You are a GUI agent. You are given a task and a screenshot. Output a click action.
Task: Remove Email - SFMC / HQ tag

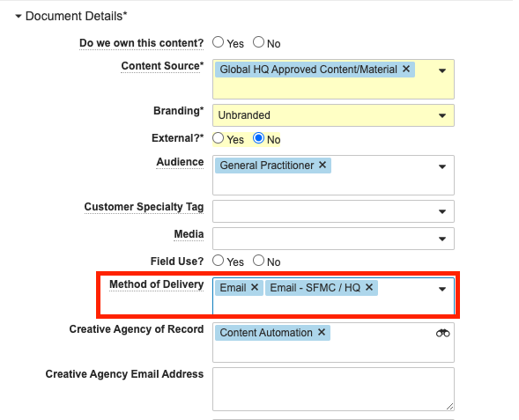(369, 287)
